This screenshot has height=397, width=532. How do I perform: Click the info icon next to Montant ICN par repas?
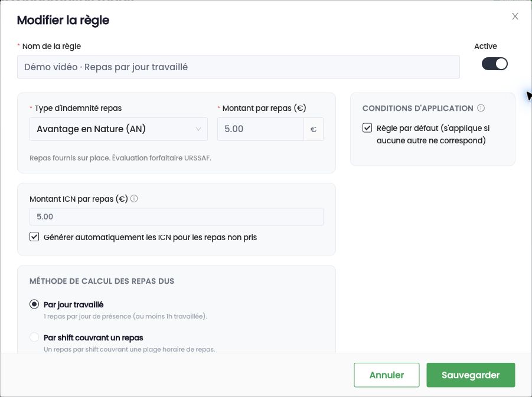click(x=134, y=199)
